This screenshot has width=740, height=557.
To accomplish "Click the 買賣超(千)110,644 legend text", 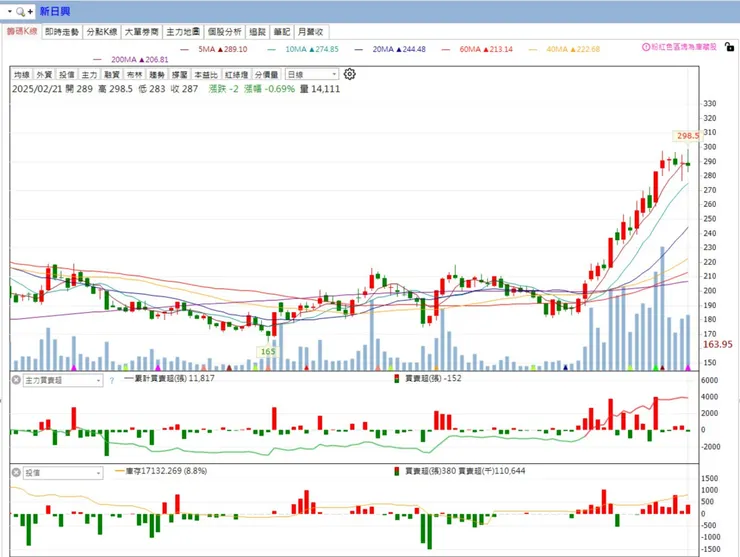I will [491, 471].
